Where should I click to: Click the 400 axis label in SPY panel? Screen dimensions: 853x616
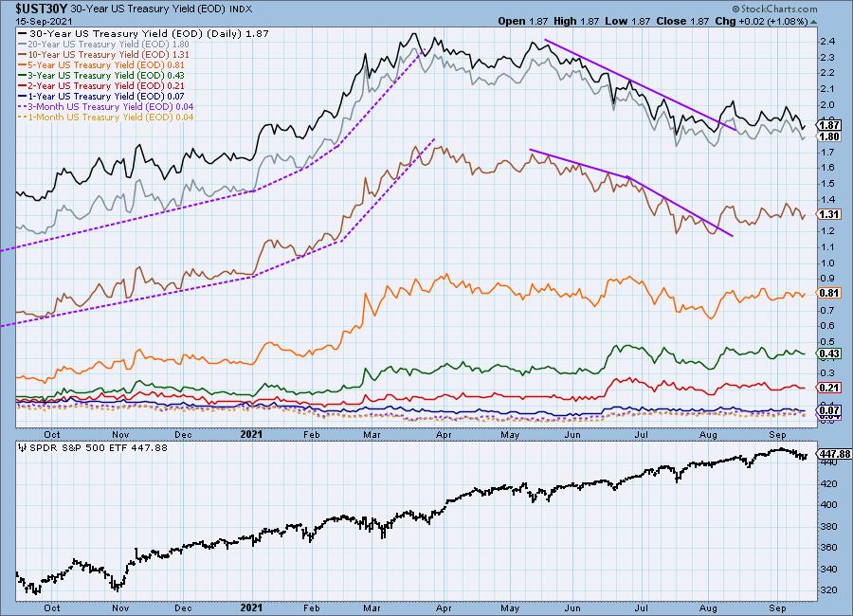[x=829, y=504]
